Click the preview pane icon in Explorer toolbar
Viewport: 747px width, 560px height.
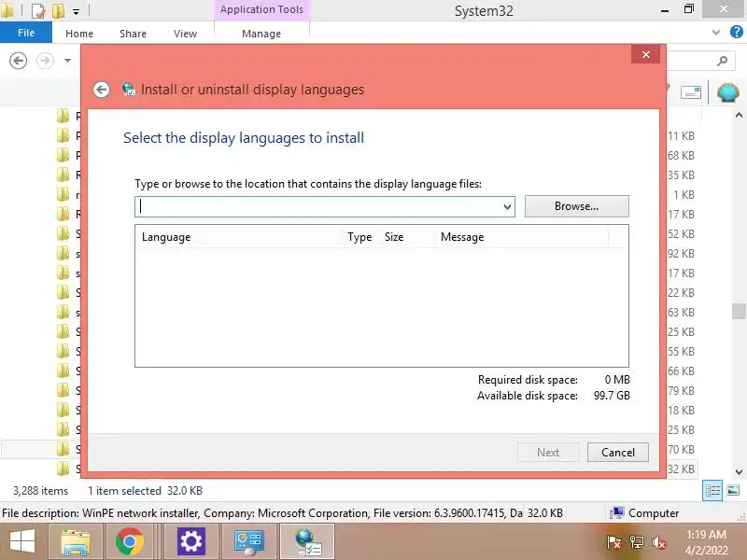[x=691, y=91]
